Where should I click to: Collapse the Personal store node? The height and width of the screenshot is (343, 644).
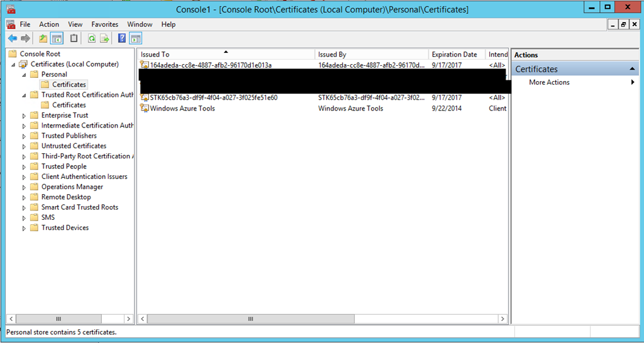pyautogui.click(x=25, y=75)
